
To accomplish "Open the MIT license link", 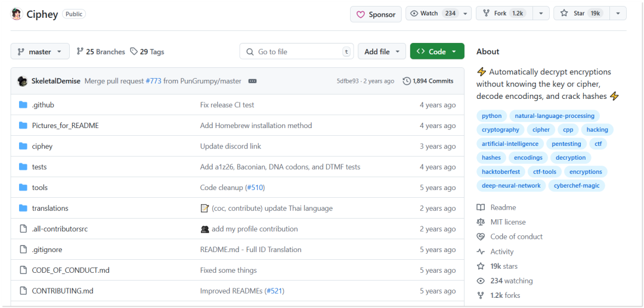I will click(507, 222).
